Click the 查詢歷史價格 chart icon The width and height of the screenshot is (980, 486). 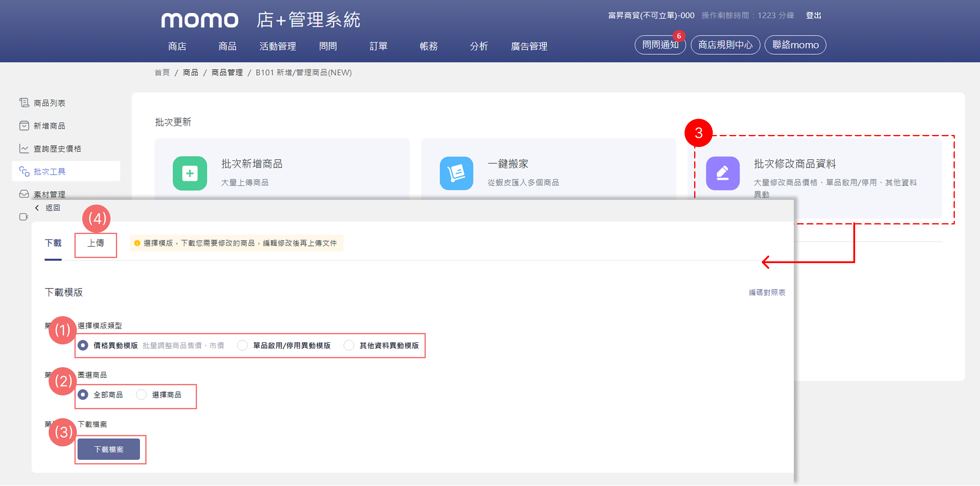pos(24,149)
